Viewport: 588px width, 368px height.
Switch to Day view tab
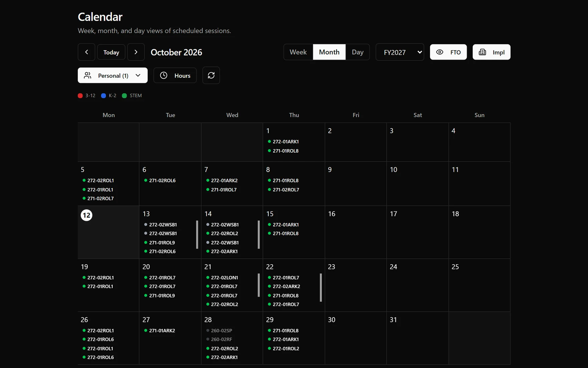click(357, 52)
